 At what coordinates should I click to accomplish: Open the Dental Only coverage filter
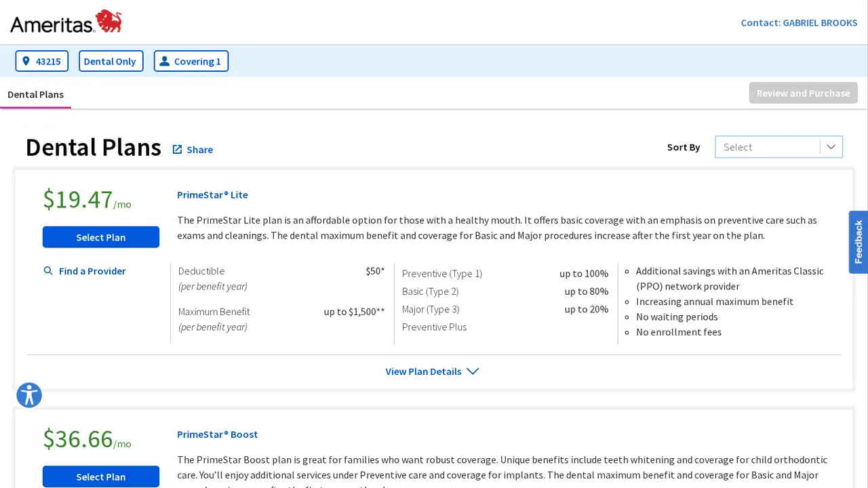(x=111, y=61)
